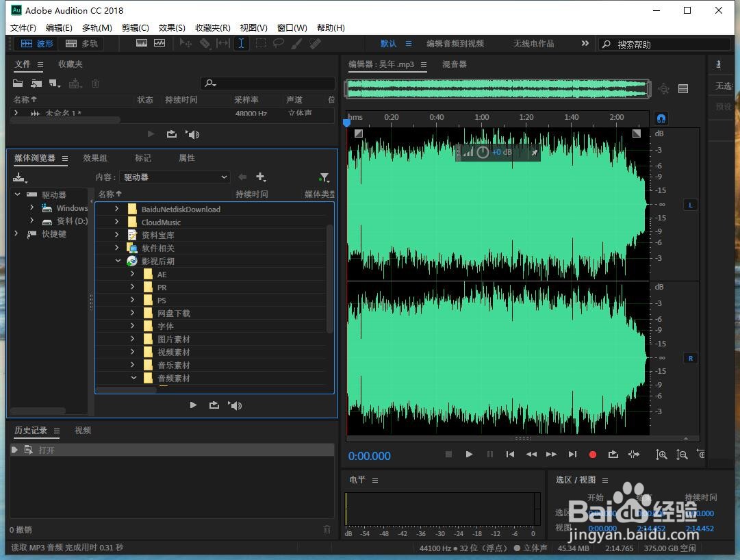
Task: Open the workspace overflow chevron
Action: pos(585,43)
